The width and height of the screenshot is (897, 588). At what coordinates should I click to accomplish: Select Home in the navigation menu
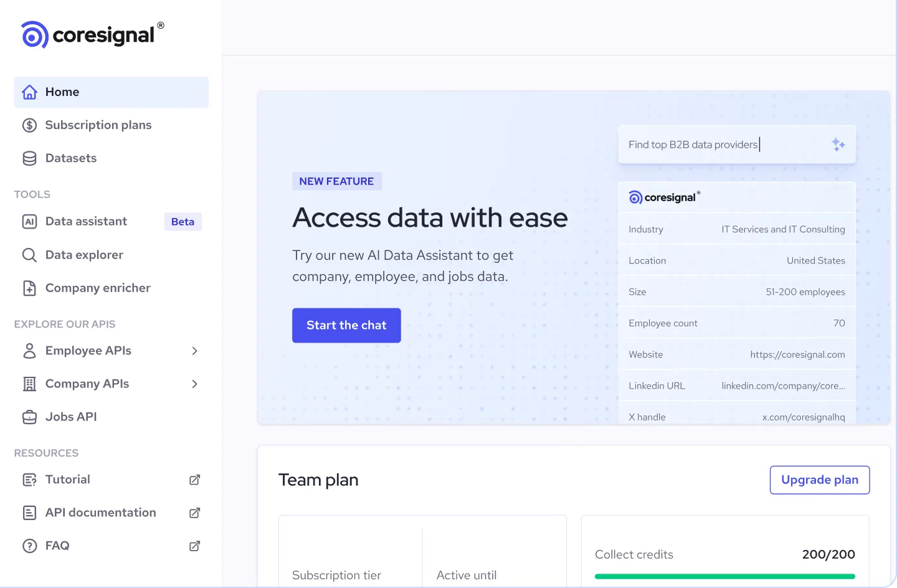[x=62, y=92]
